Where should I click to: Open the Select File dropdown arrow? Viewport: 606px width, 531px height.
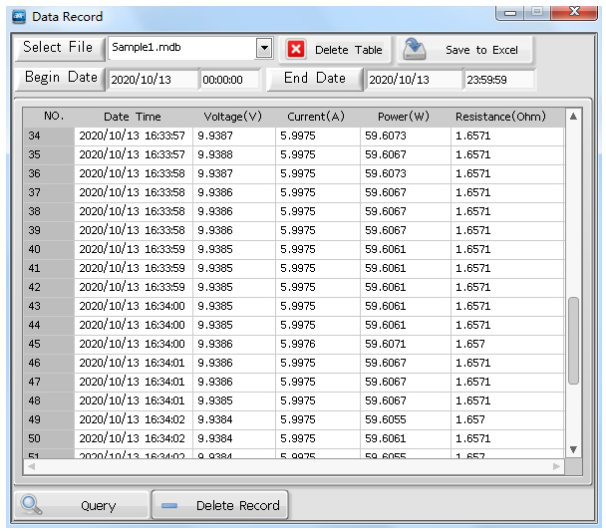click(264, 48)
